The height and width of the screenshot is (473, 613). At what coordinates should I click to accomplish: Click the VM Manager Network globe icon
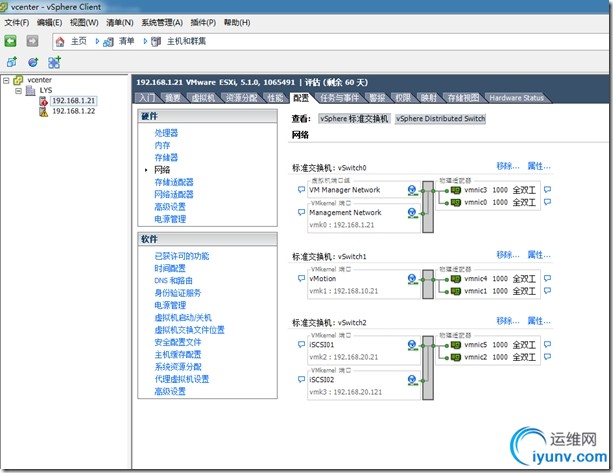[412, 190]
